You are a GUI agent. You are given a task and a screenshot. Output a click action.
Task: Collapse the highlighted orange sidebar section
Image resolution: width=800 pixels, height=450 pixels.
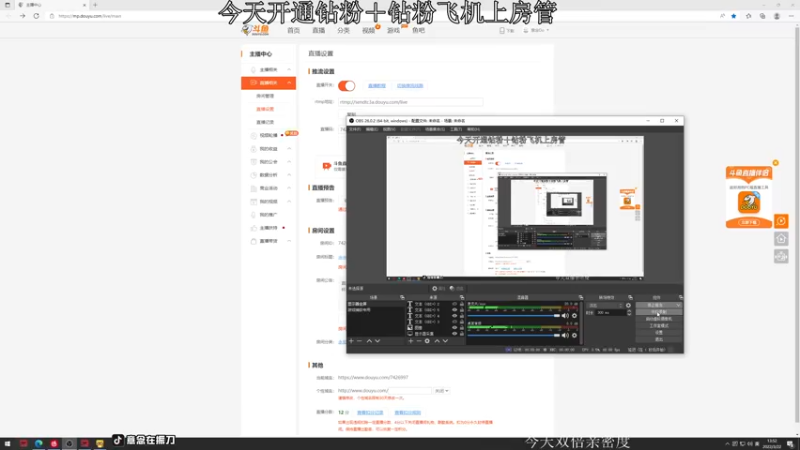[x=289, y=83]
